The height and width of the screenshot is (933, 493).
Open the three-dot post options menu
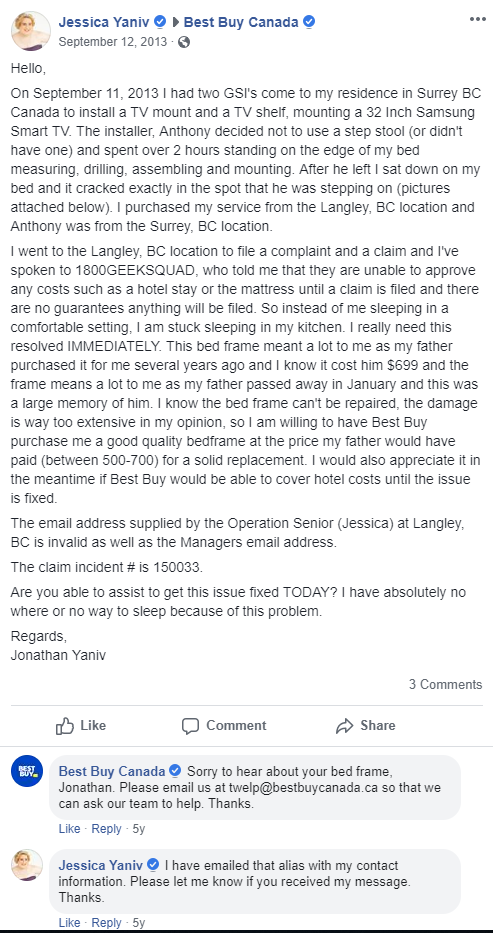coord(478,19)
